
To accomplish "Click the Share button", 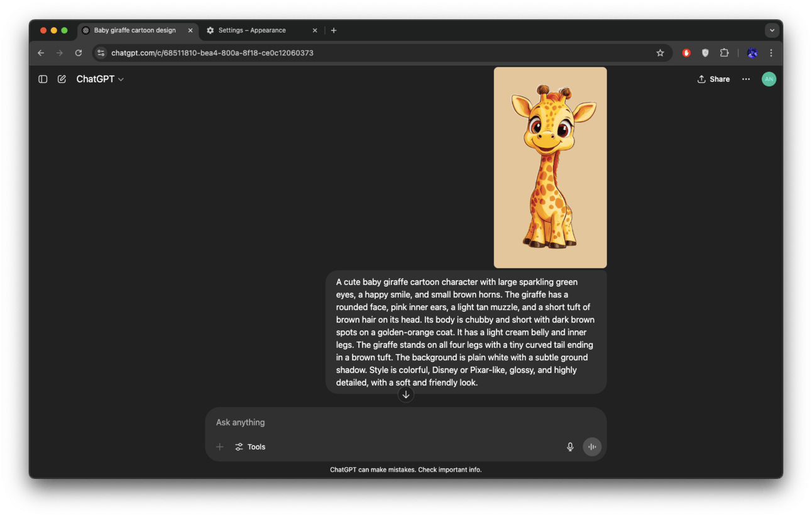I will tap(713, 79).
